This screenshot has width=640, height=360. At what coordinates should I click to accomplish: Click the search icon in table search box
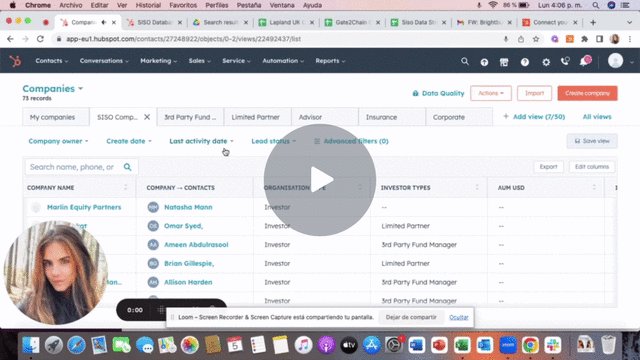point(127,167)
